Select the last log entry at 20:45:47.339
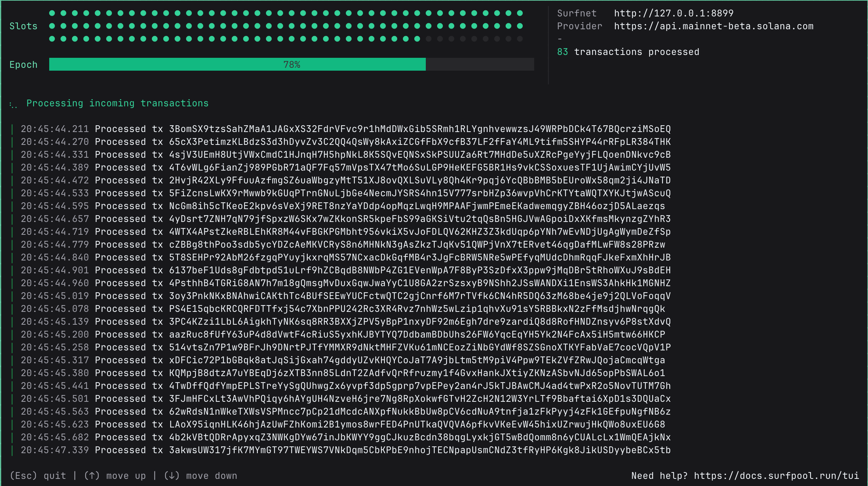 (54, 450)
